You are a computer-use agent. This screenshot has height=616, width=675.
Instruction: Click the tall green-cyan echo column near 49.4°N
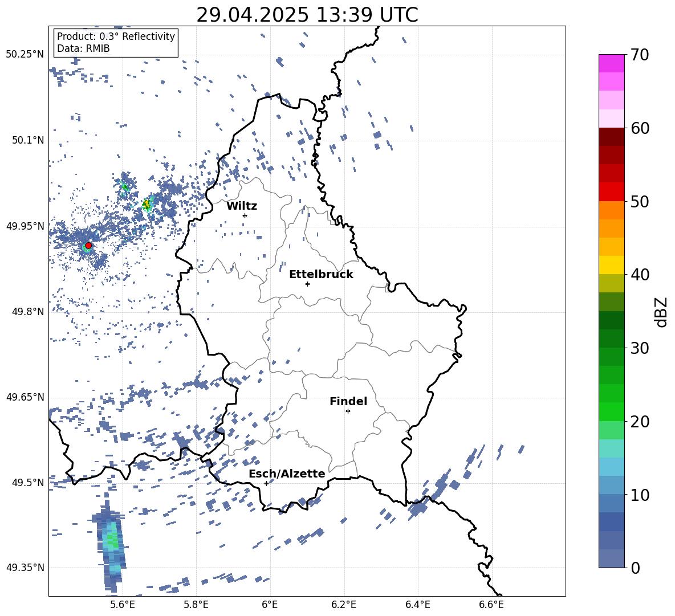pyautogui.click(x=112, y=544)
